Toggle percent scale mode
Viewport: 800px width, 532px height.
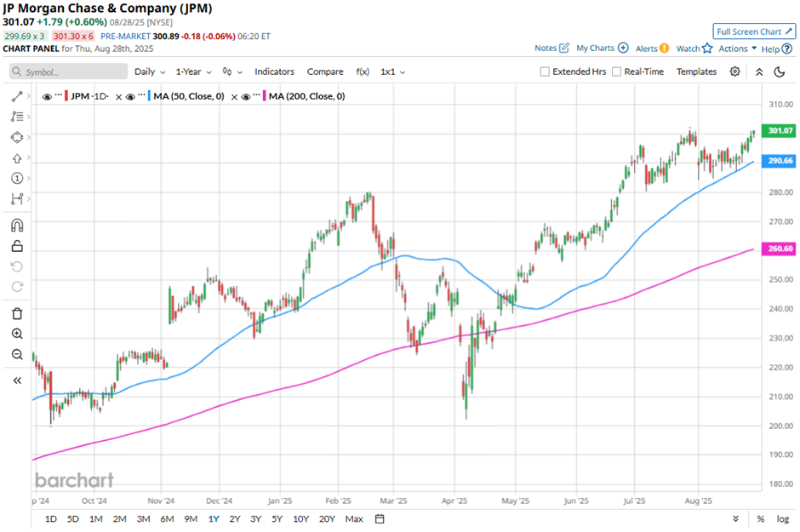tap(761, 519)
